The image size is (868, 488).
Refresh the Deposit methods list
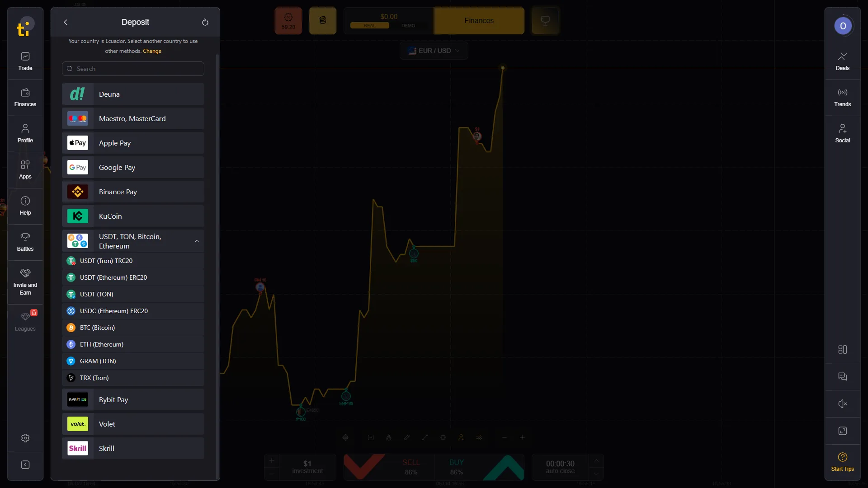(x=205, y=22)
